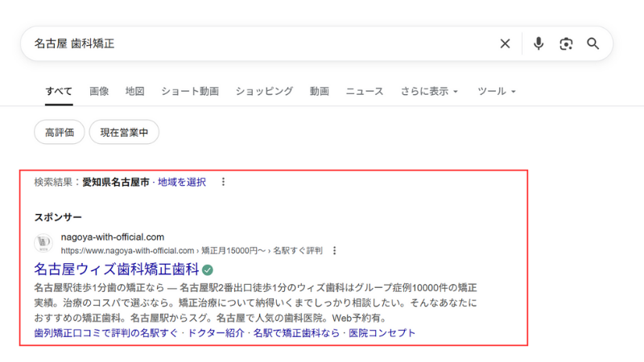Open the 医院コンセプト sitelink
Viewport: 644px width, 362px height.
coord(382,333)
